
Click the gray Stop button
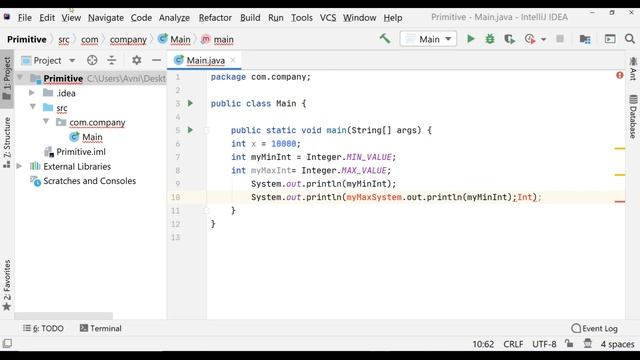click(x=560, y=39)
